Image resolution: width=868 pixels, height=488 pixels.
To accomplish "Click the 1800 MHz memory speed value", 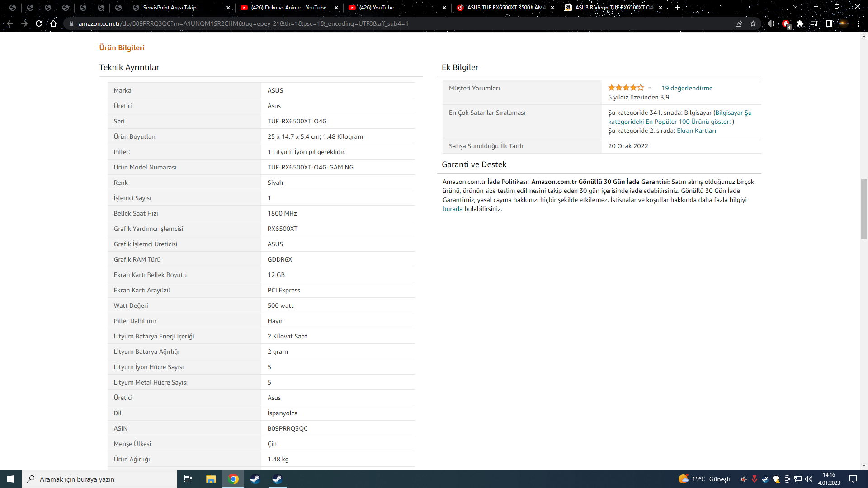I will click(x=282, y=213).
